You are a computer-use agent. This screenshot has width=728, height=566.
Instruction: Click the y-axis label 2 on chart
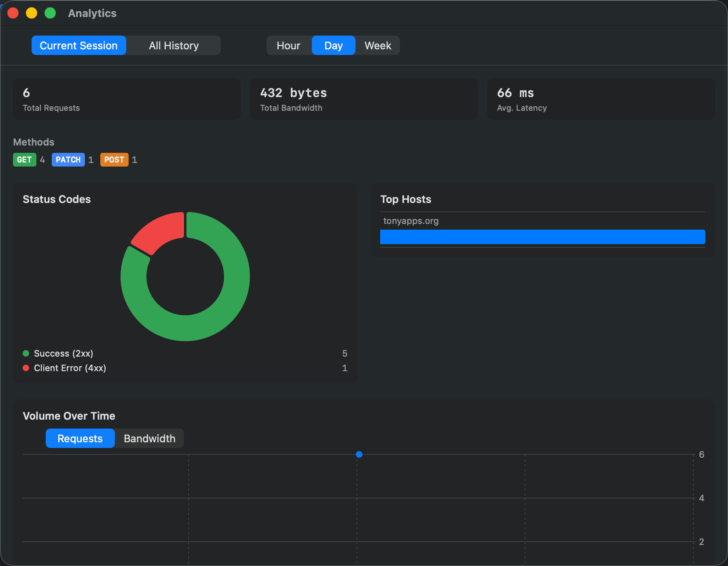[x=702, y=542]
